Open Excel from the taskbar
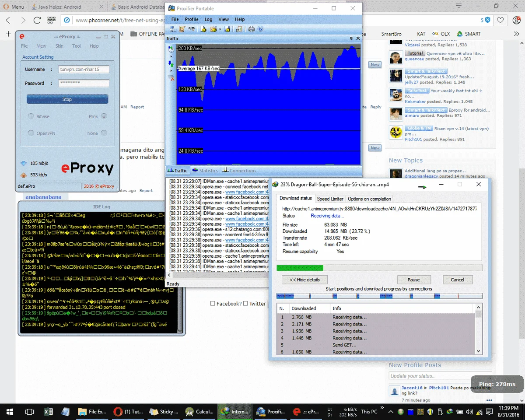This screenshot has width=525, height=420. coord(48,412)
